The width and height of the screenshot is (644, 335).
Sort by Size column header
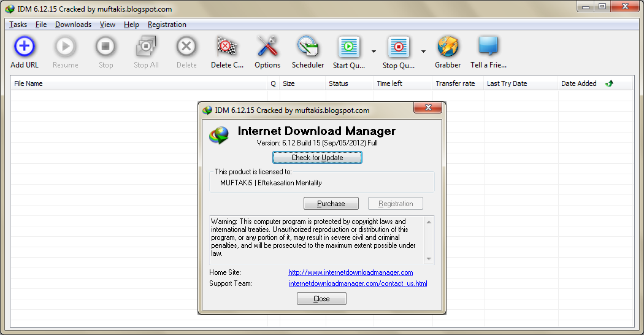303,83
